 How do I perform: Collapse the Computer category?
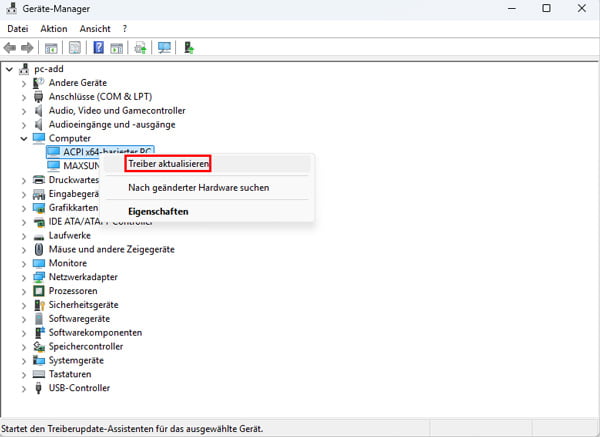(24, 138)
